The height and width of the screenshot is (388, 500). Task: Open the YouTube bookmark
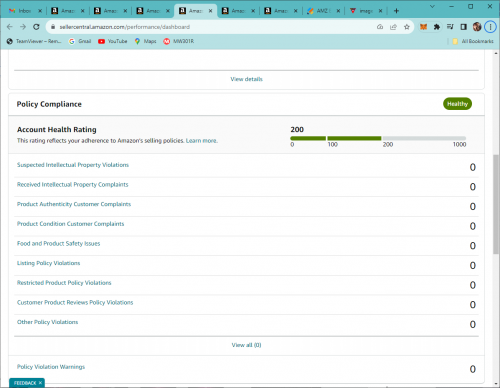(x=113, y=41)
